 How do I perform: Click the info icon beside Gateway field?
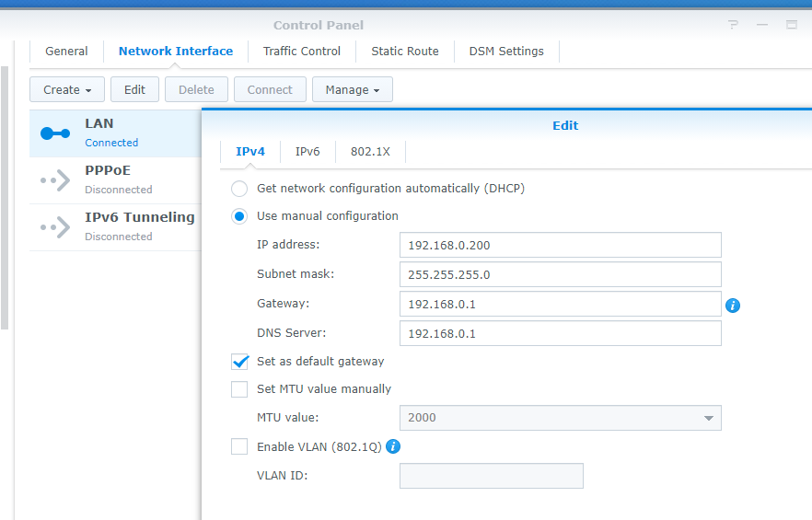(733, 305)
